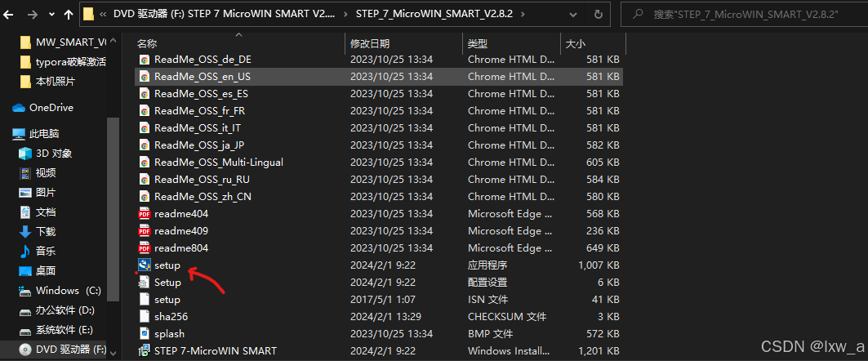Open the recent locations dropdown arrow
This screenshot has width=868, height=361.
tap(51, 15)
